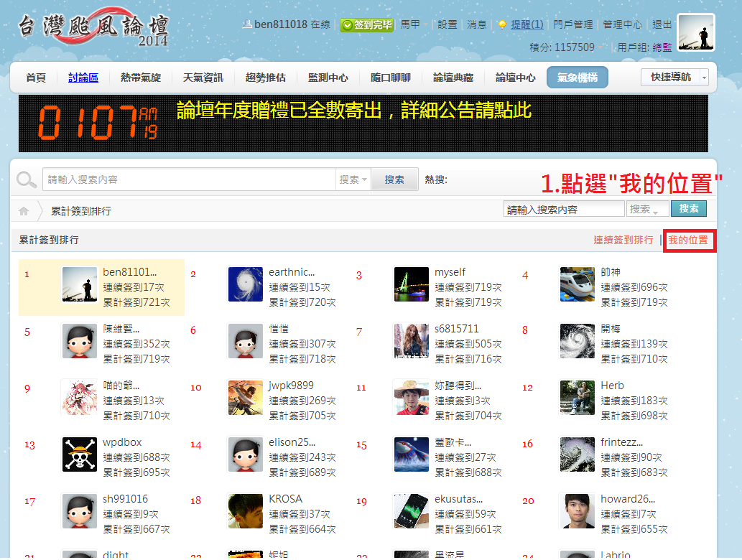Open 設置 settings link
Screen dimensions: 742x560
447,24
